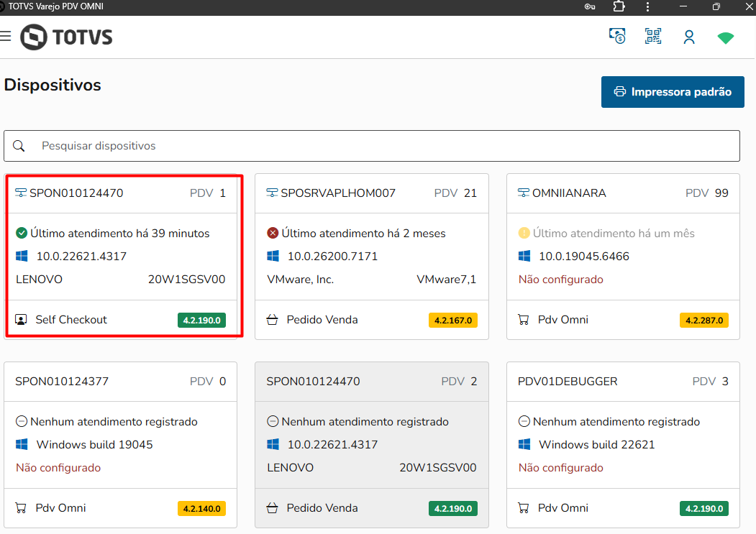Select the SPON010124470 title on PDV 1 card
756x534 pixels.
click(76, 193)
